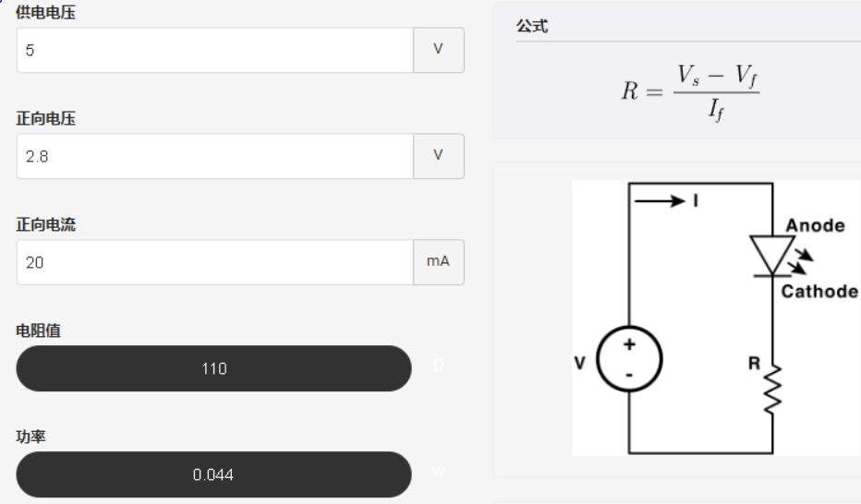Click the Anode label in the diagram

click(815, 225)
